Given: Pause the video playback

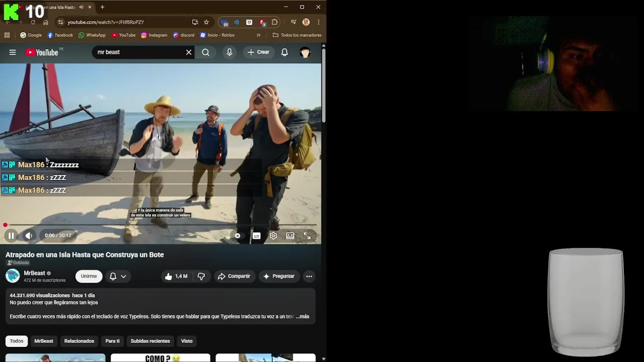Looking at the screenshot, I should (x=11, y=235).
